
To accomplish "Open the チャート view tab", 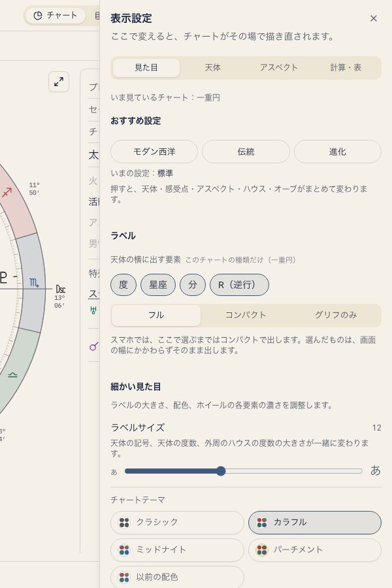I will [x=55, y=16].
